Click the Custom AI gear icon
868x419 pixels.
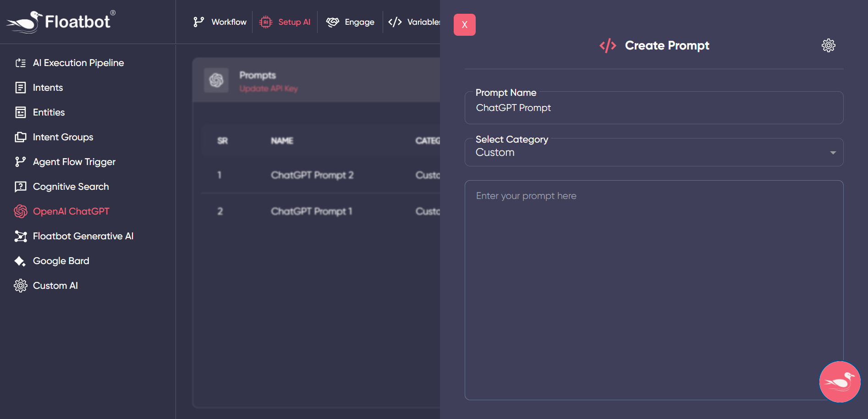coord(21,286)
